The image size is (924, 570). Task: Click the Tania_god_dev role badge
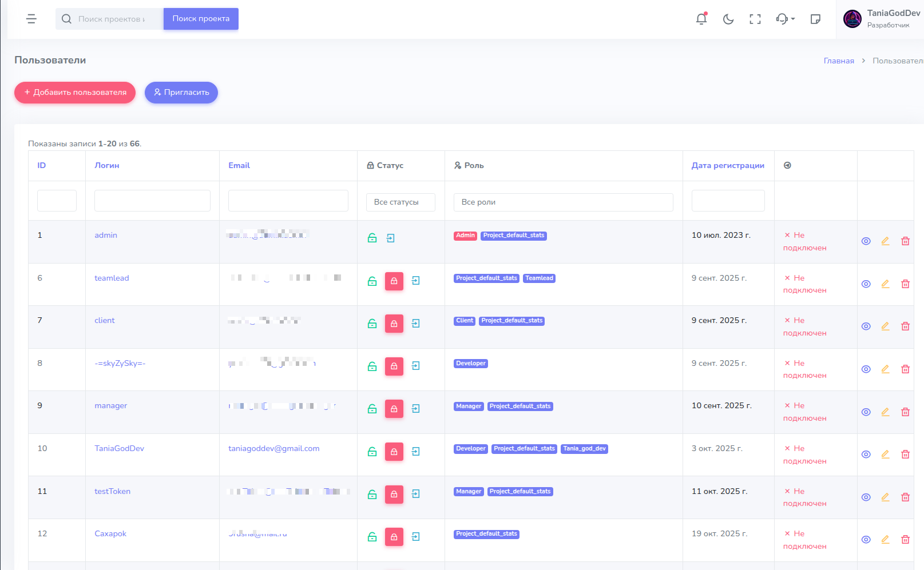584,449
